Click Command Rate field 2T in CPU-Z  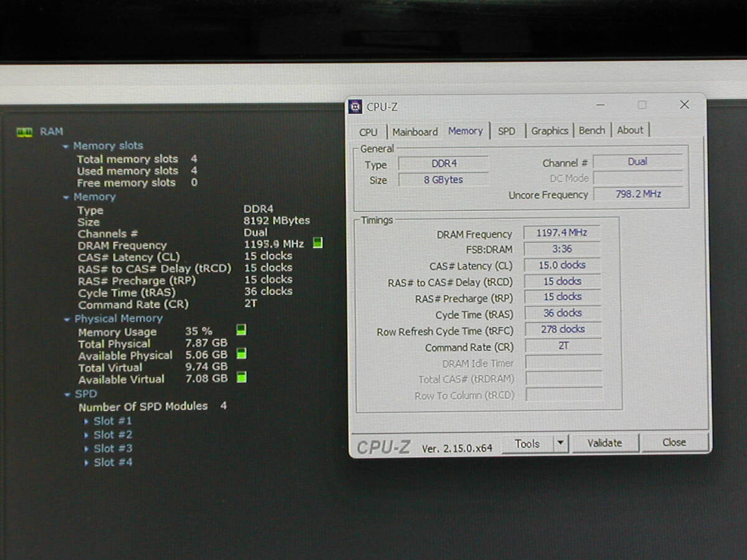pos(563,346)
